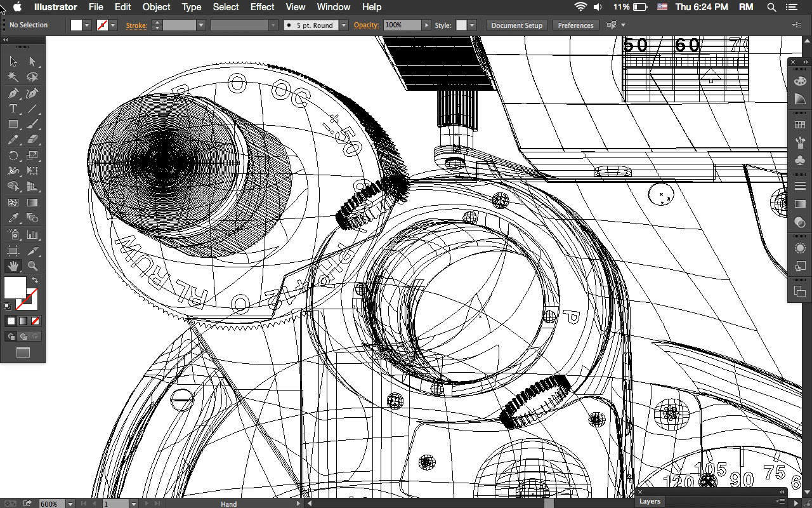Select the Shape Builder tool
Screen dimensions: 812x508
[13, 187]
